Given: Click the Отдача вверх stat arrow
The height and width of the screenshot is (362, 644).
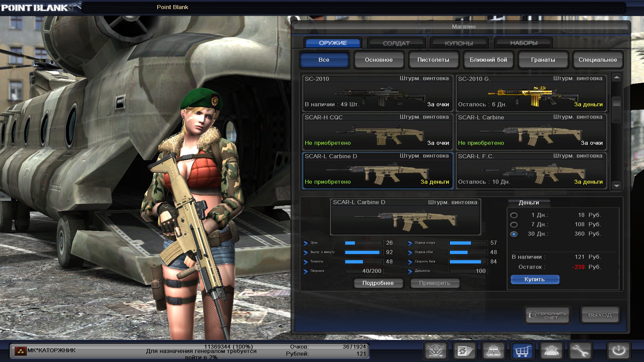Looking at the screenshot, I should pyautogui.click(x=410, y=243).
